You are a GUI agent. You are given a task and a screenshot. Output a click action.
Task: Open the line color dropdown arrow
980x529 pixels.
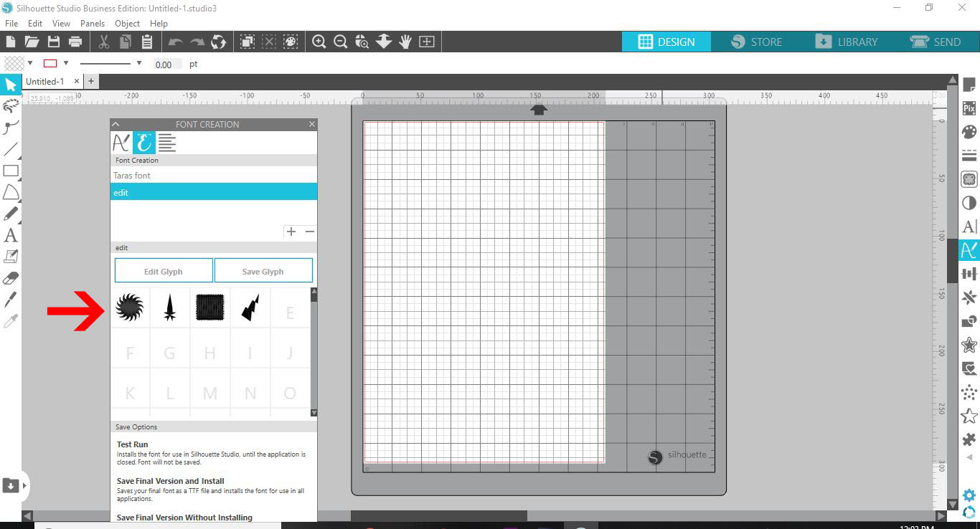tap(65, 63)
